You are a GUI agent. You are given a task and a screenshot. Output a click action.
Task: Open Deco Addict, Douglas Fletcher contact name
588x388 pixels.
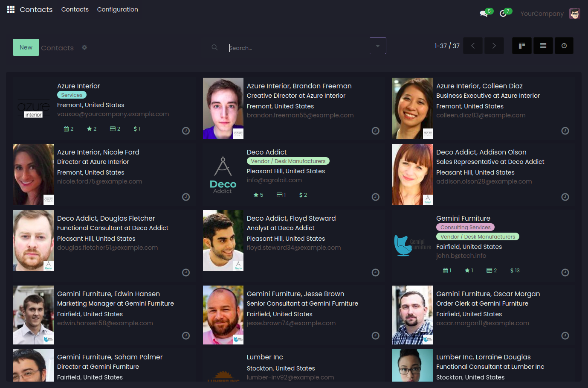[106, 218]
